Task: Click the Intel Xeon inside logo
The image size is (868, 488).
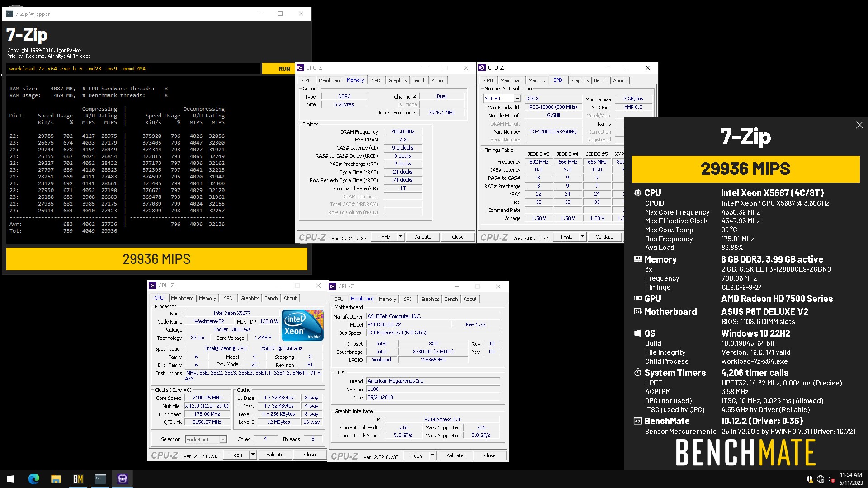Action: pyautogui.click(x=302, y=325)
